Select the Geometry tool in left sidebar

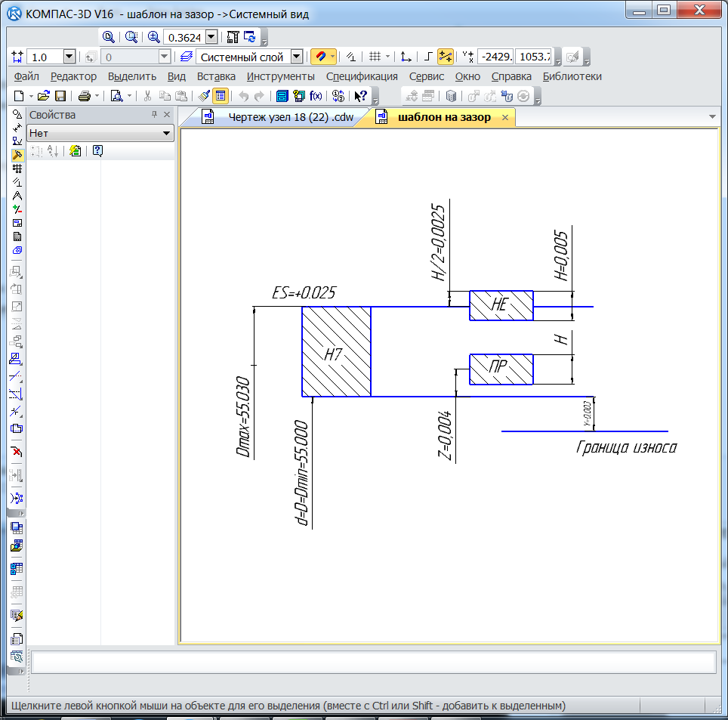17,115
